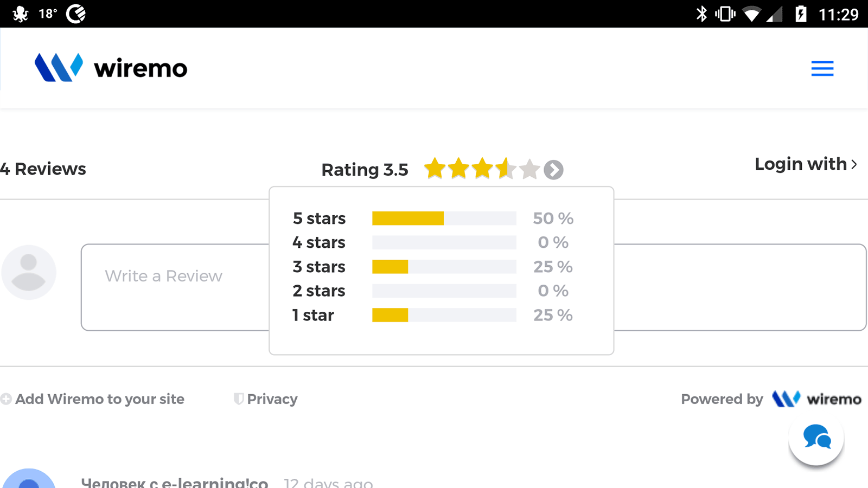Click the Wiremo logo in header
This screenshot has width=868, height=488.
coord(111,68)
